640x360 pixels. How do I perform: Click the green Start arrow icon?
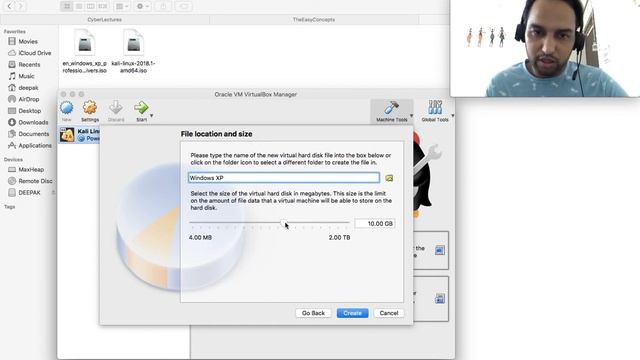click(141, 108)
